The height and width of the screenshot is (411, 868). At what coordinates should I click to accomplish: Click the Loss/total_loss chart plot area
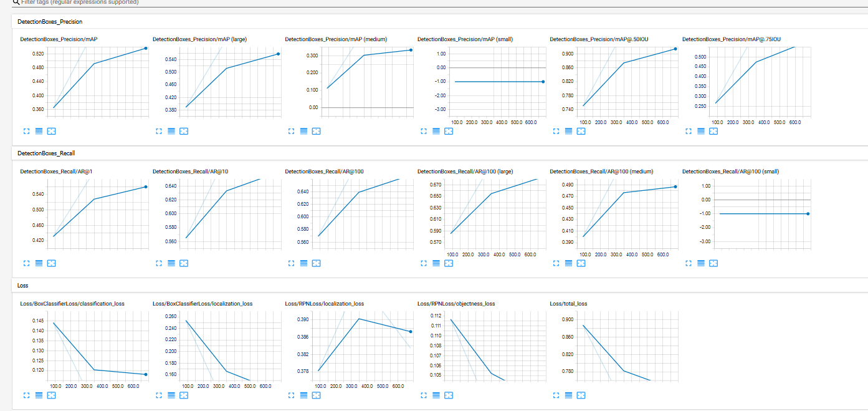626,347
